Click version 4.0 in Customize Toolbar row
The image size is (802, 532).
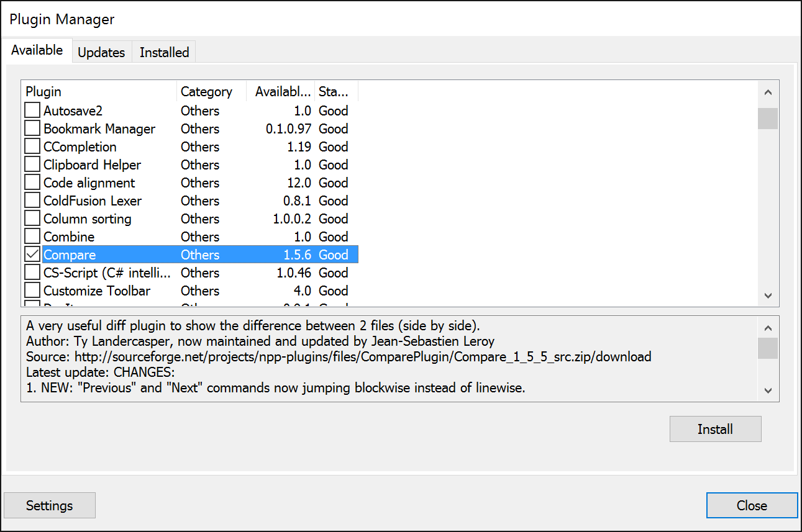pyautogui.click(x=303, y=291)
